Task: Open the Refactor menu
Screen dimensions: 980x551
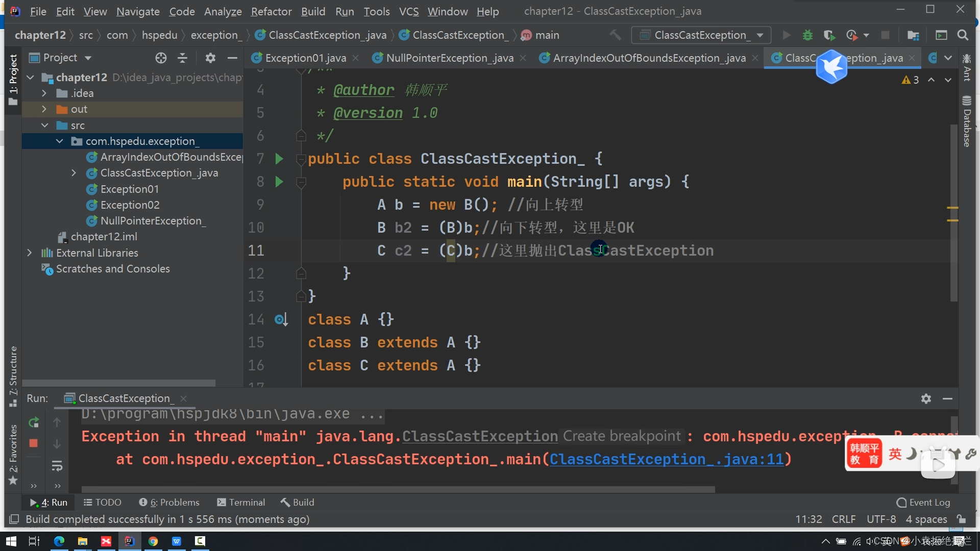Action: point(271,11)
